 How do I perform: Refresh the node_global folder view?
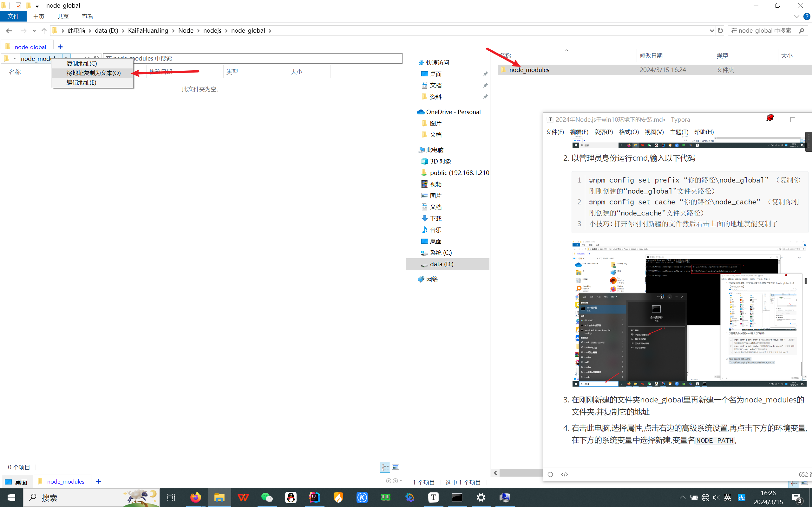coord(720,30)
